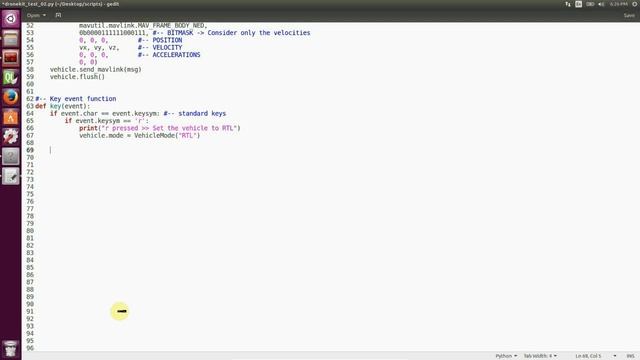This screenshot has width=640, height=360.
Task: Open Ubuntu Software Center icon
Action: (x=11, y=117)
